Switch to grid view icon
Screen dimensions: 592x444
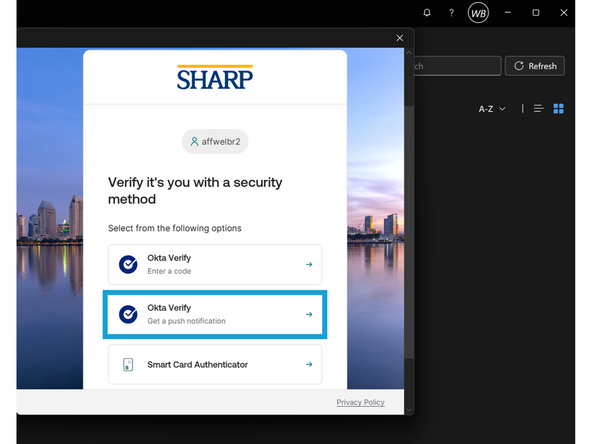click(558, 109)
